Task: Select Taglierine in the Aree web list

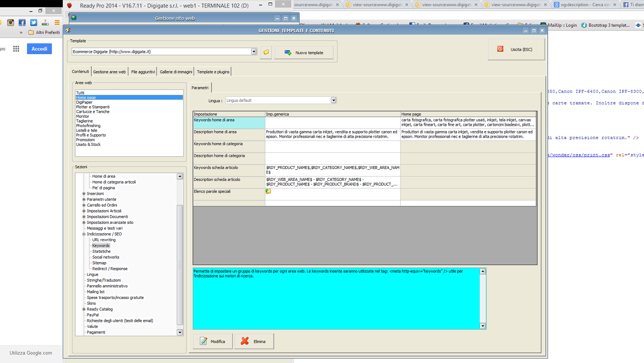Action: click(x=129, y=121)
